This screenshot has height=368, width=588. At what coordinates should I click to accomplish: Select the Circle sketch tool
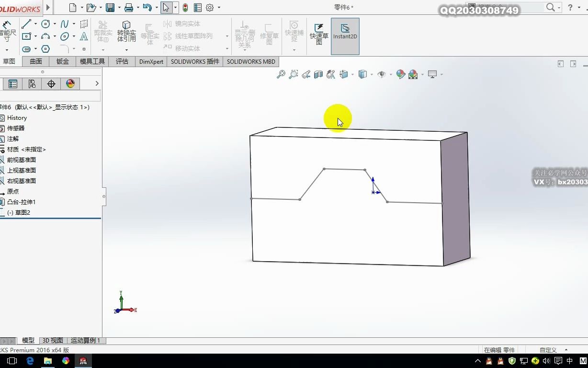tap(45, 24)
